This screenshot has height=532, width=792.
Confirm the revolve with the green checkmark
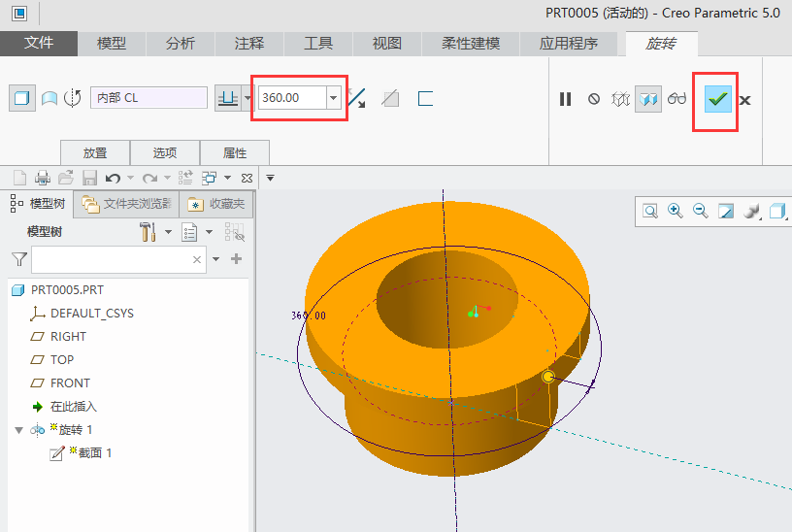pos(718,99)
